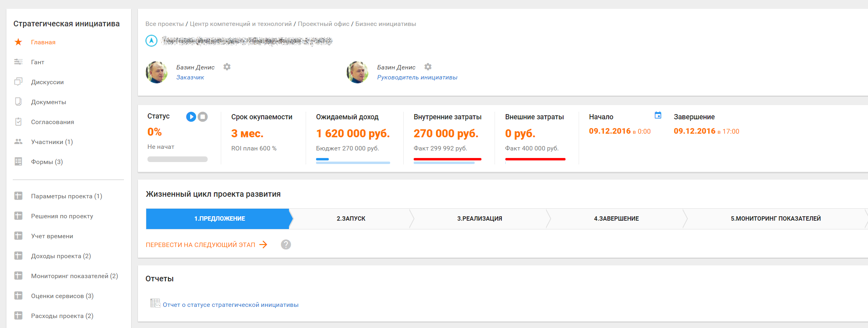The height and width of the screenshot is (328, 868).
Task: Click the grid icon beside Доходы проекта
Action: tap(18, 256)
